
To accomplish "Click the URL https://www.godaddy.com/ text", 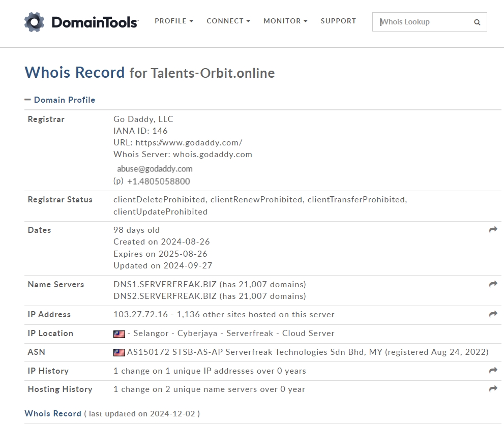I will pyautogui.click(x=178, y=143).
